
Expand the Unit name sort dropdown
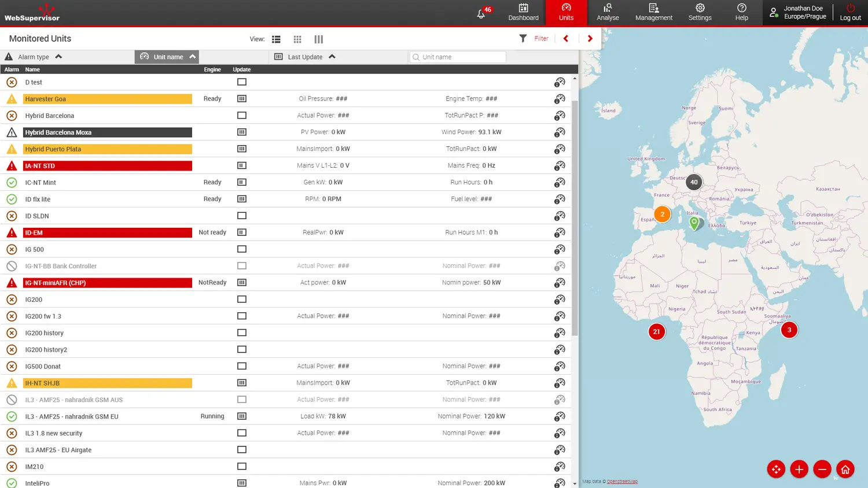(x=192, y=57)
